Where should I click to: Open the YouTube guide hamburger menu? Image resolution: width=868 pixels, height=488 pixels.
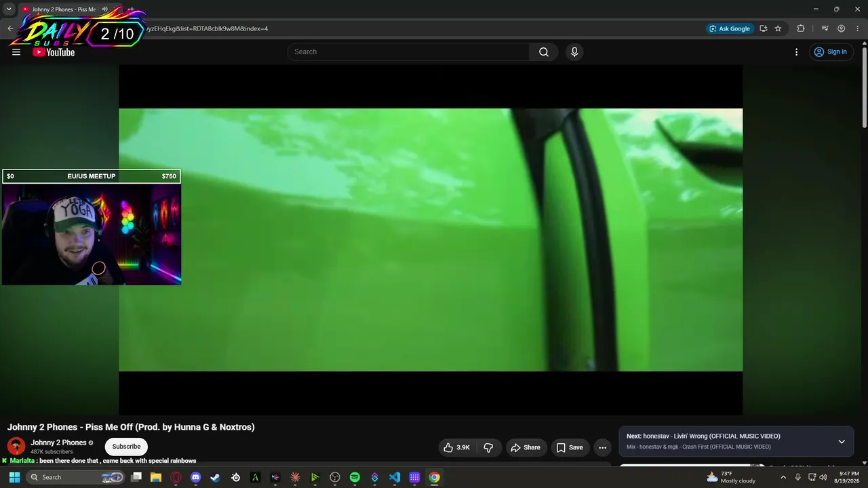pyautogui.click(x=16, y=52)
